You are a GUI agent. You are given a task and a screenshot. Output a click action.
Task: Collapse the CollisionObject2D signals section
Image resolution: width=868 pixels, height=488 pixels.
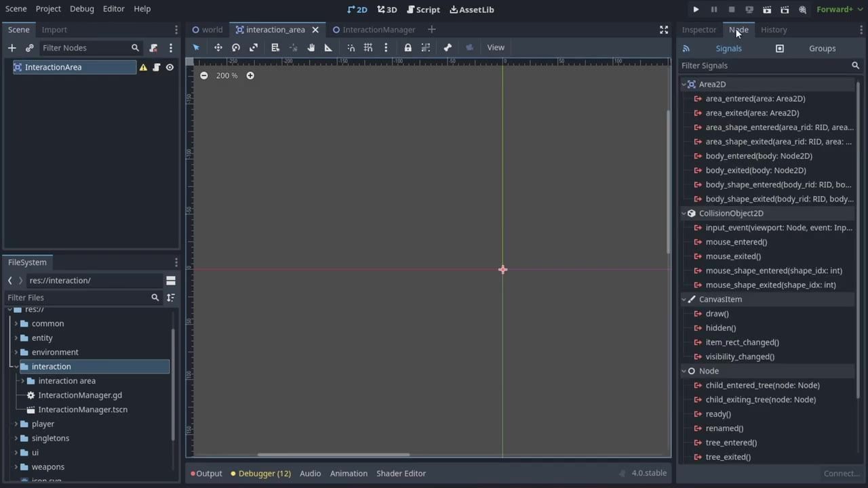tap(684, 213)
